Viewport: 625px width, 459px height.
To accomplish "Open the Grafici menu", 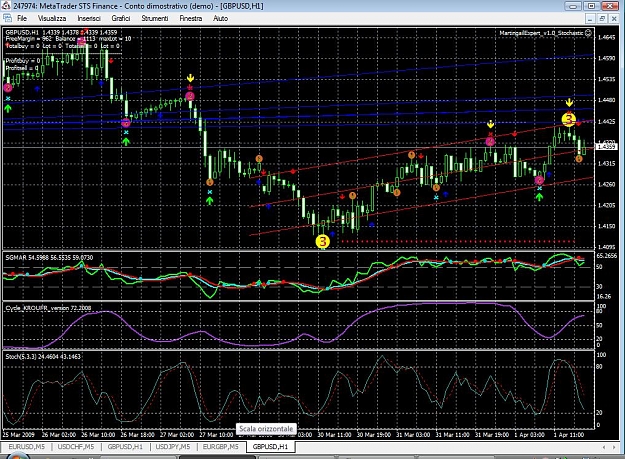I will [121, 18].
